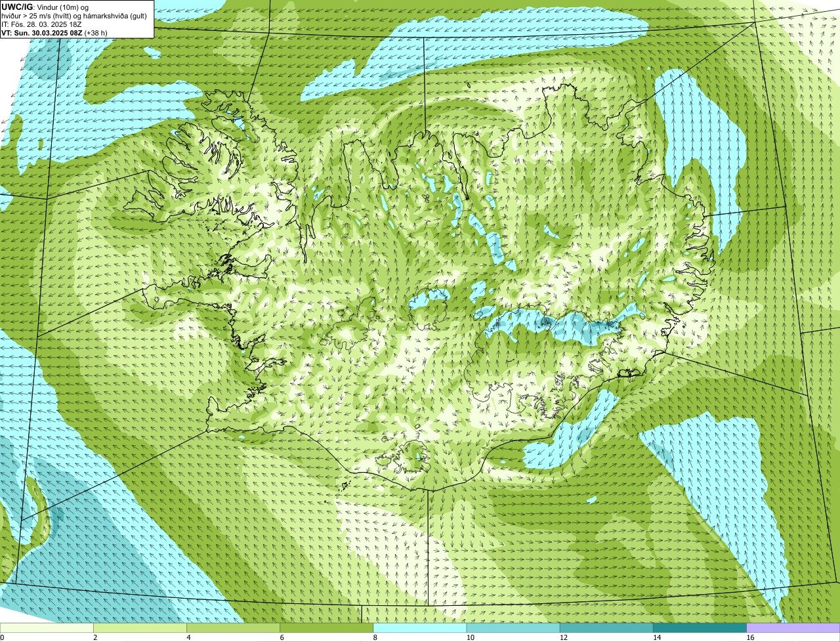840x642 pixels.
Task: Click the dark green 6–8 legend swatch
Action: tap(327, 628)
